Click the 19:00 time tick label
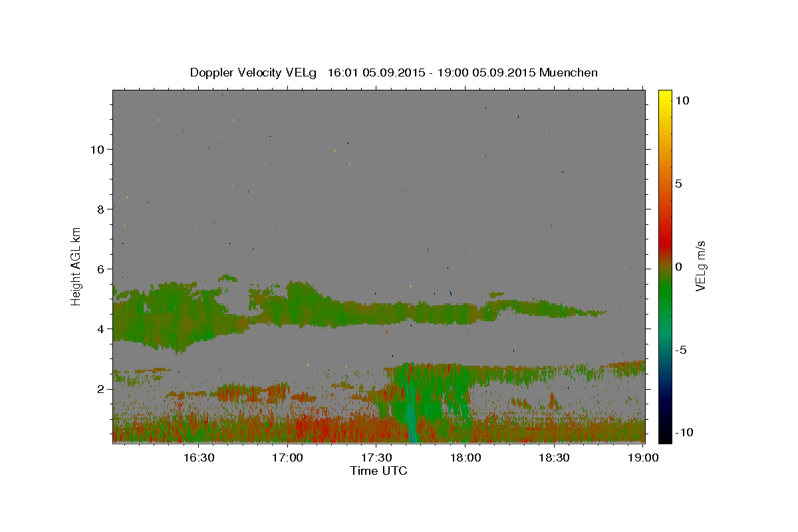This screenshot has width=798, height=532. (643, 458)
